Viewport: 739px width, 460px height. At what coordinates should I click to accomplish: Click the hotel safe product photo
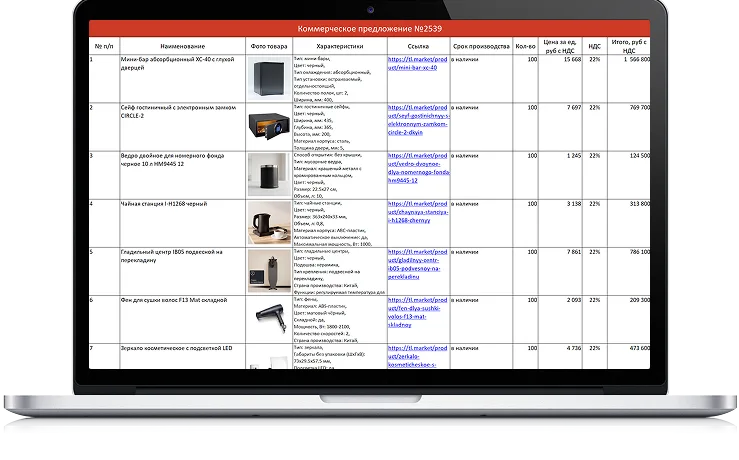[x=269, y=126]
